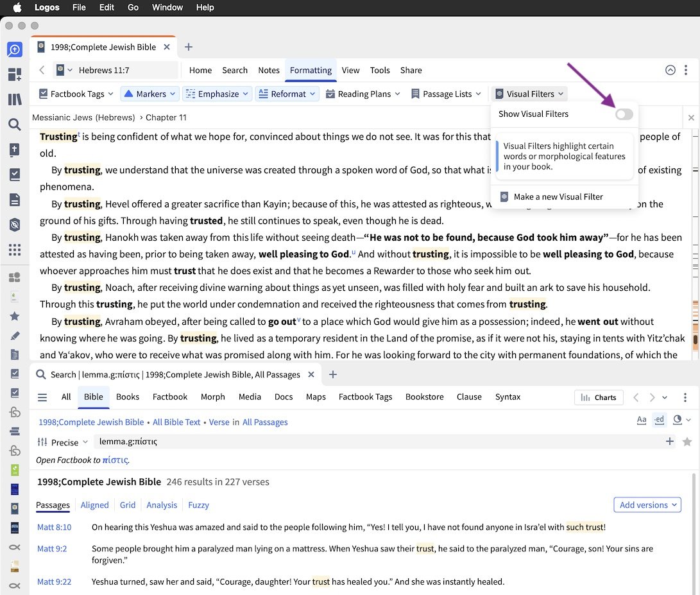Click the All Bible Text search scope link
Screen dimensions: 700x595
[x=176, y=422]
